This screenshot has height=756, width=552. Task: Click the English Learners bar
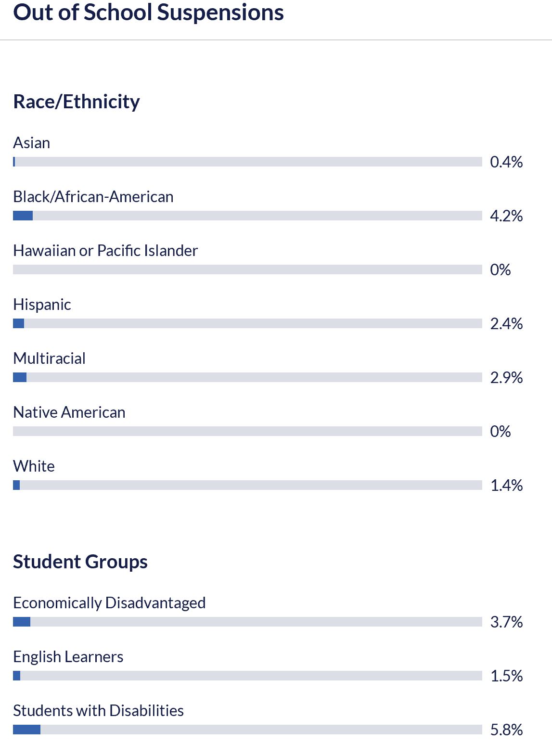[x=247, y=676]
